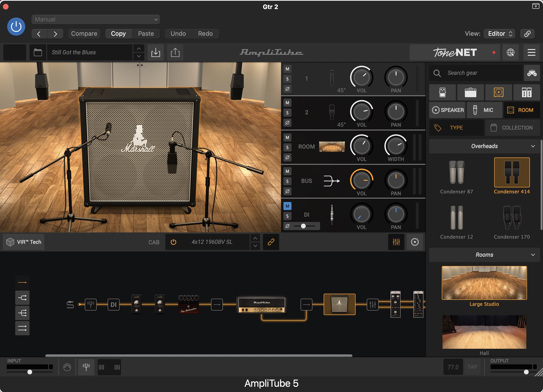
Task: Switch to the MIC tab
Action: point(484,110)
